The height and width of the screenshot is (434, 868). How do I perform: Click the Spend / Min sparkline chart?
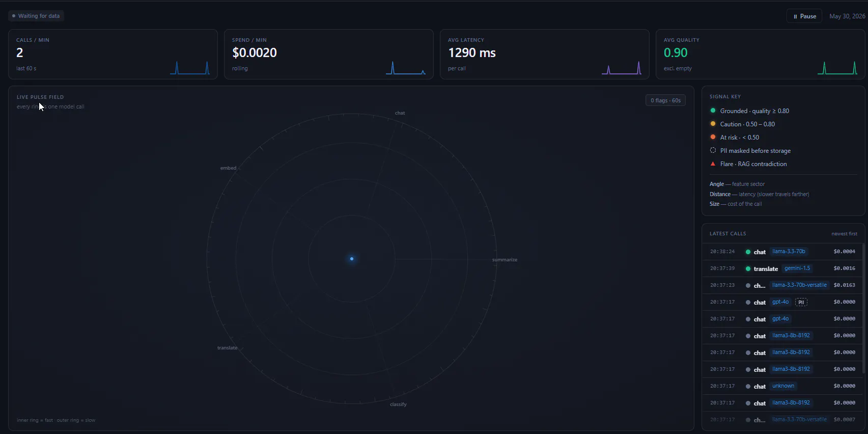[406, 68]
